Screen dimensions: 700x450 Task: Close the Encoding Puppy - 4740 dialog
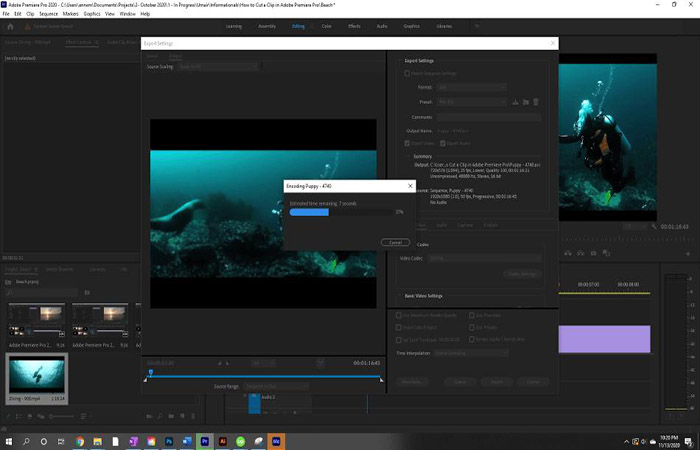pos(410,186)
